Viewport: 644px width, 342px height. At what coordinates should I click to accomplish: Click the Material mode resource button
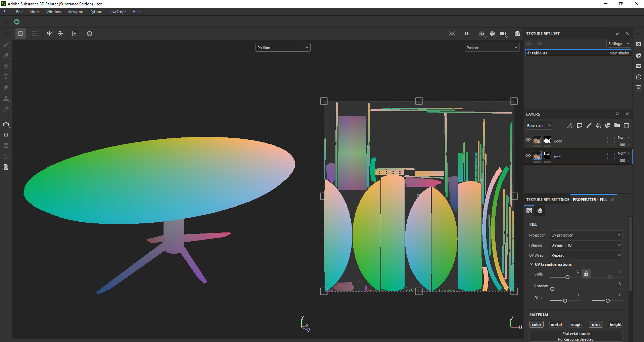(576, 336)
